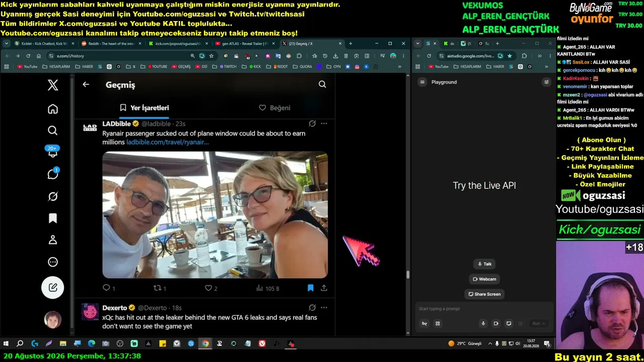Click the Webcam button in Playground
The image size is (644, 362).
coord(485,279)
